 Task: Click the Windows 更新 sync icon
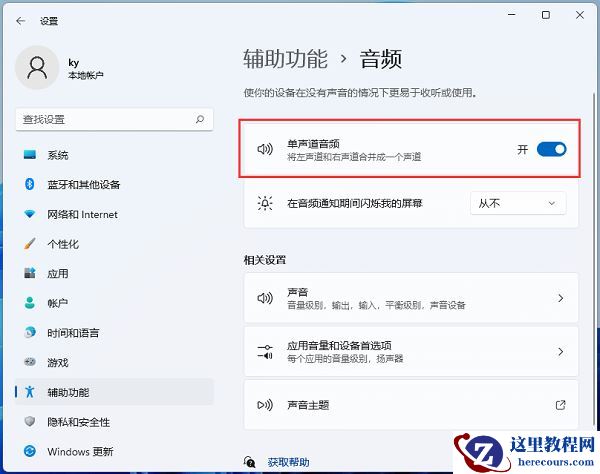(x=30, y=451)
